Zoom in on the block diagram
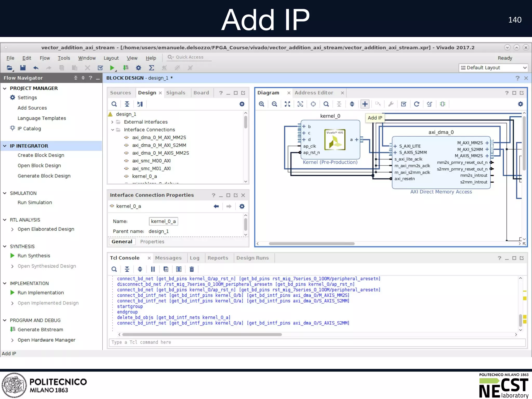The width and height of the screenshot is (532, 399). [x=262, y=104]
